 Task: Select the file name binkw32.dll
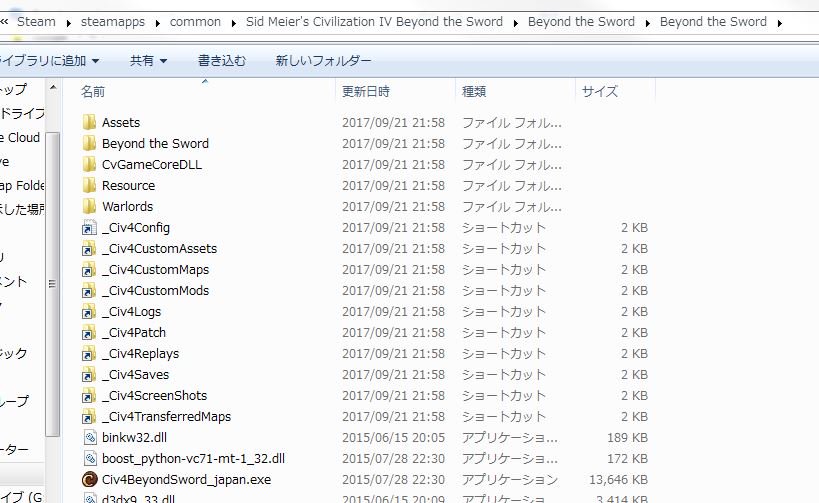[134, 438]
